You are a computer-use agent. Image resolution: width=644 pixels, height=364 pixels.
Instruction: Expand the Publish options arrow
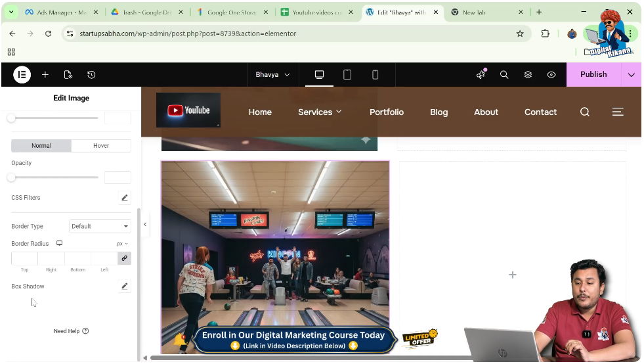click(x=631, y=75)
